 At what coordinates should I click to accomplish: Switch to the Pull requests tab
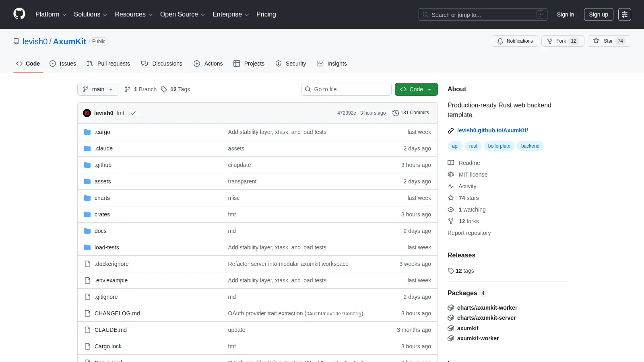tap(108, 64)
